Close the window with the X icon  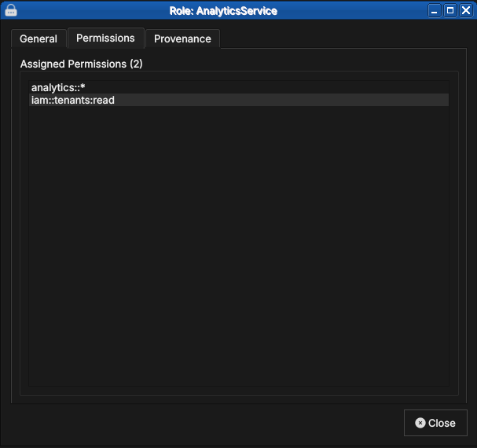click(466, 11)
